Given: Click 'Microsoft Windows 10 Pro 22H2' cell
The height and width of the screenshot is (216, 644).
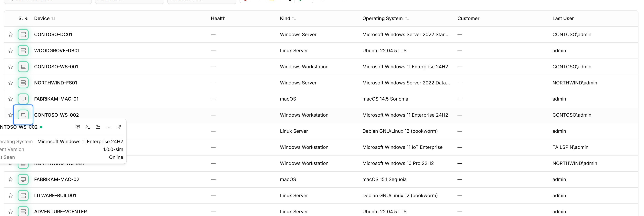Looking at the screenshot, I should pyautogui.click(x=398, y=163).
